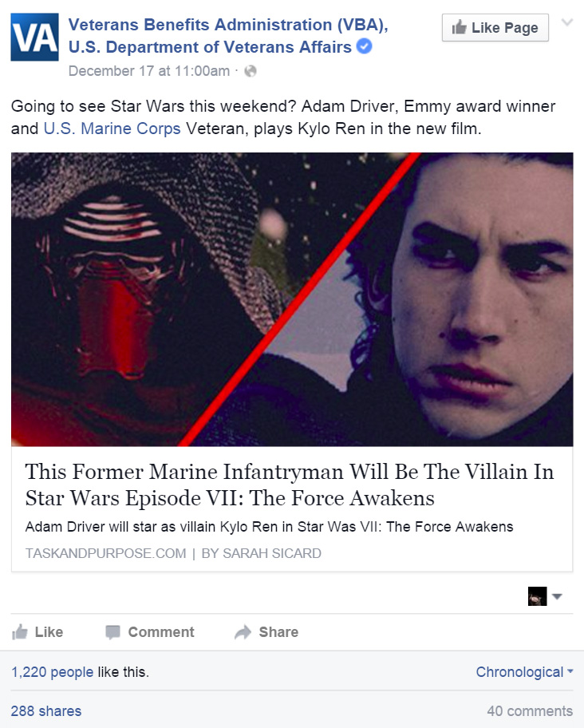
Task: Click the thumbs-up icon on Like Page
Action: coord(459,27)
